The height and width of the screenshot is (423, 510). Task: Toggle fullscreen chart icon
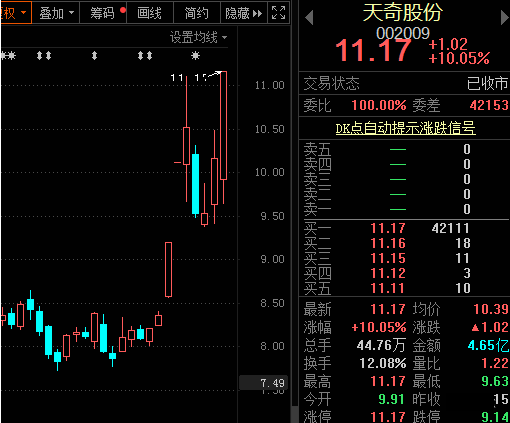(279, 13)
